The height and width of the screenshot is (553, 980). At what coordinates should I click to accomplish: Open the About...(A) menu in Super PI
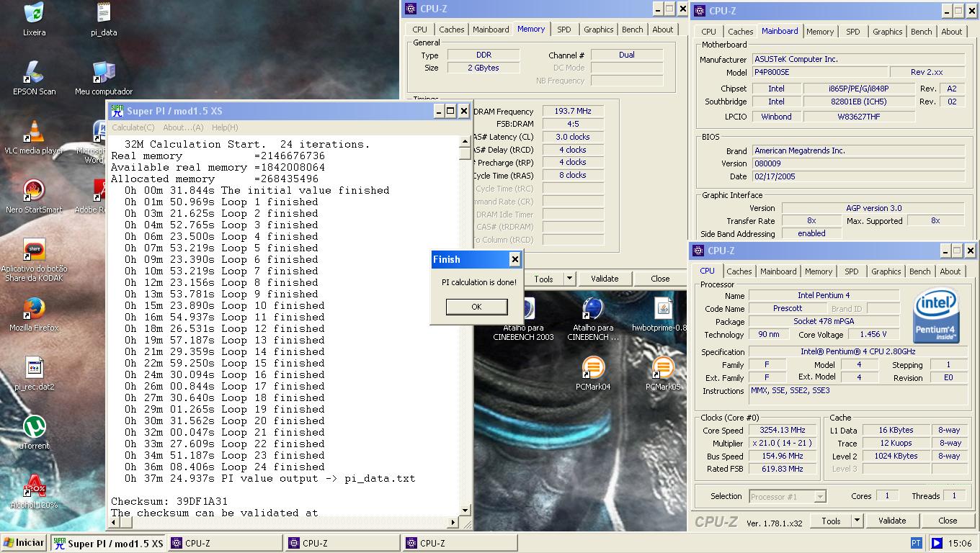click(183, 127)
